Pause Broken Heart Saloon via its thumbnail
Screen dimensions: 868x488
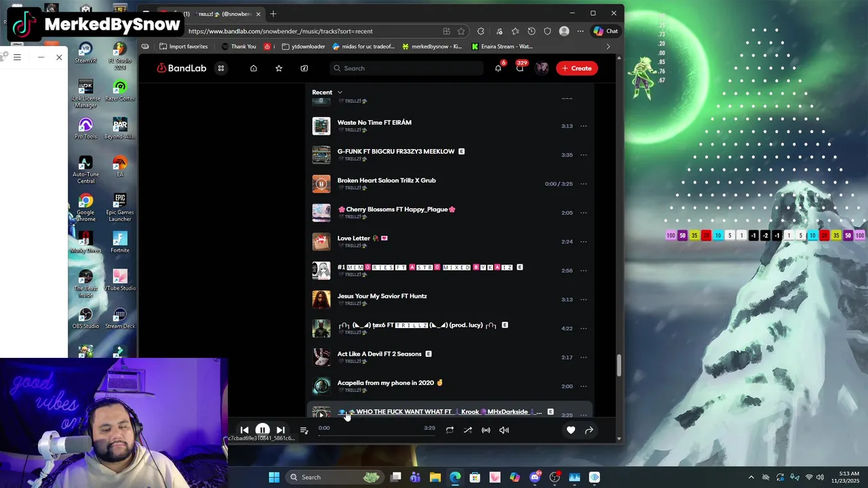pos(321,184)
